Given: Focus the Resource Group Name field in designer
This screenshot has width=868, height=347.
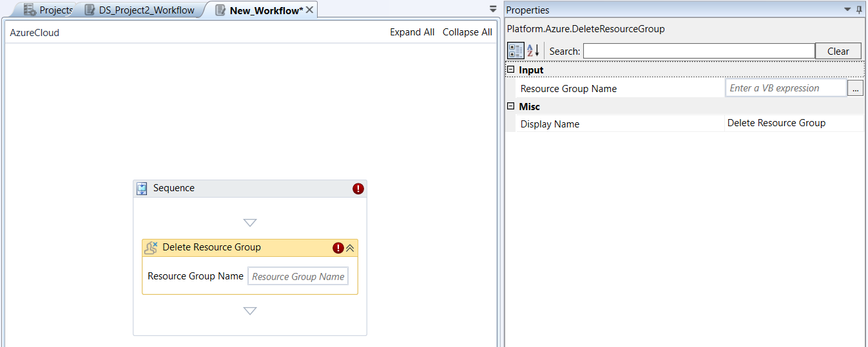Looking at the screenshot, I should [298, 276].
